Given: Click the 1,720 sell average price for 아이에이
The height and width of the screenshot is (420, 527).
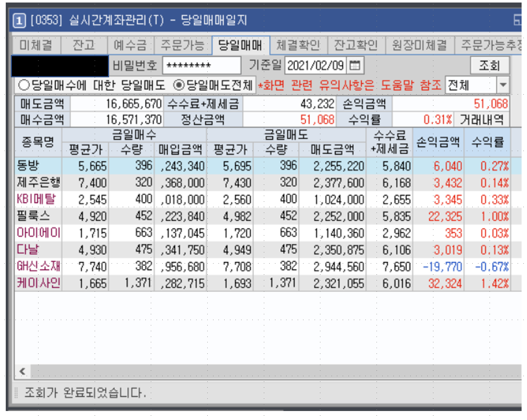Looking at the screenshot, I should coord(237,233).
